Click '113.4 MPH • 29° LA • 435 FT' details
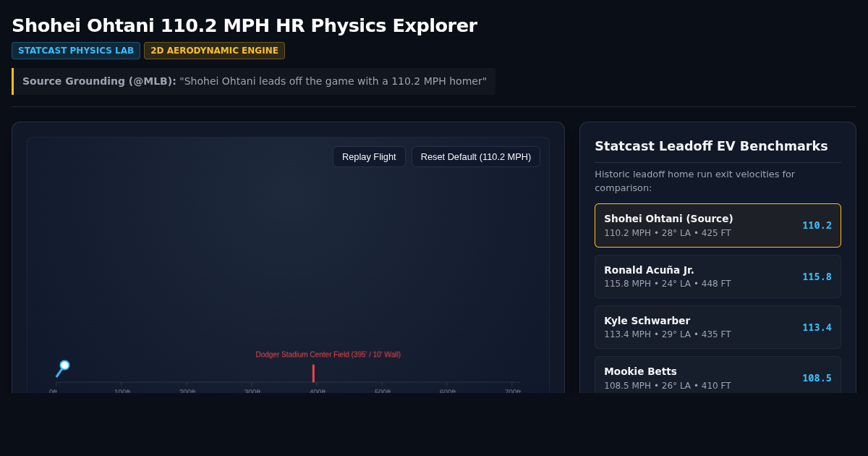868x456 pixels. [x=668, y=334]
